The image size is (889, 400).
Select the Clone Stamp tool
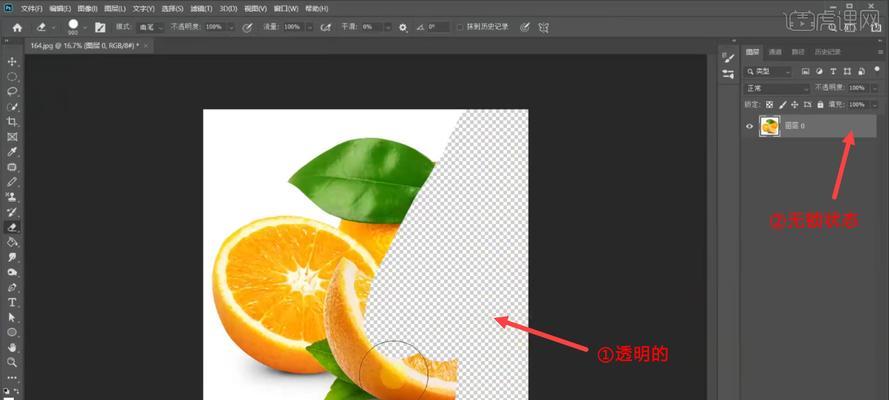[x=12, y=197]
